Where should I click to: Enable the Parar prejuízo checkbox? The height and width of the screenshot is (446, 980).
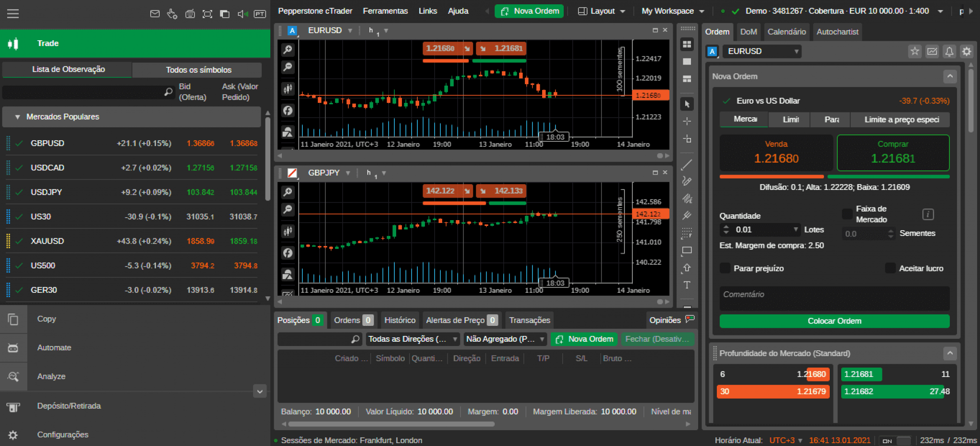[x=725, y=268]
